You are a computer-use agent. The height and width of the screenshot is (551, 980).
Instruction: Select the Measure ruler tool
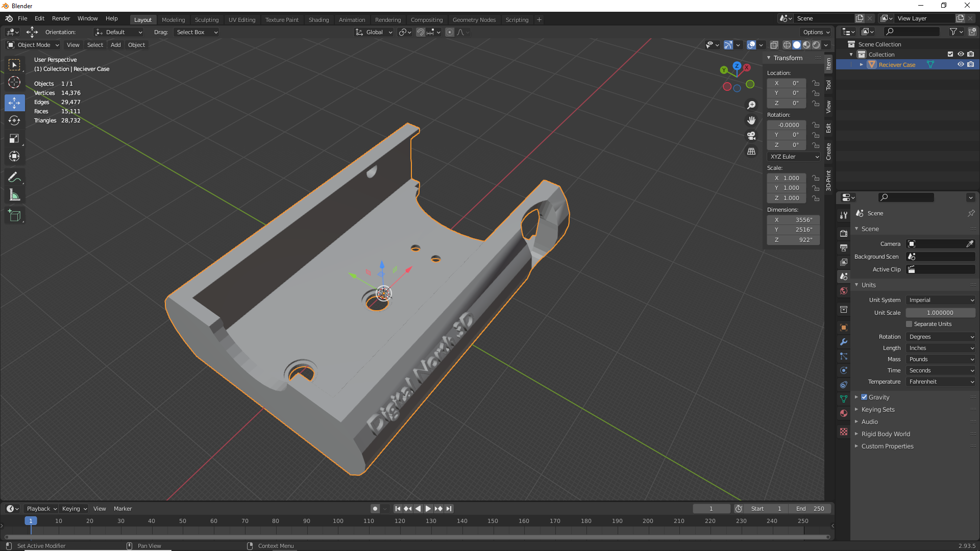coord(14,195)
